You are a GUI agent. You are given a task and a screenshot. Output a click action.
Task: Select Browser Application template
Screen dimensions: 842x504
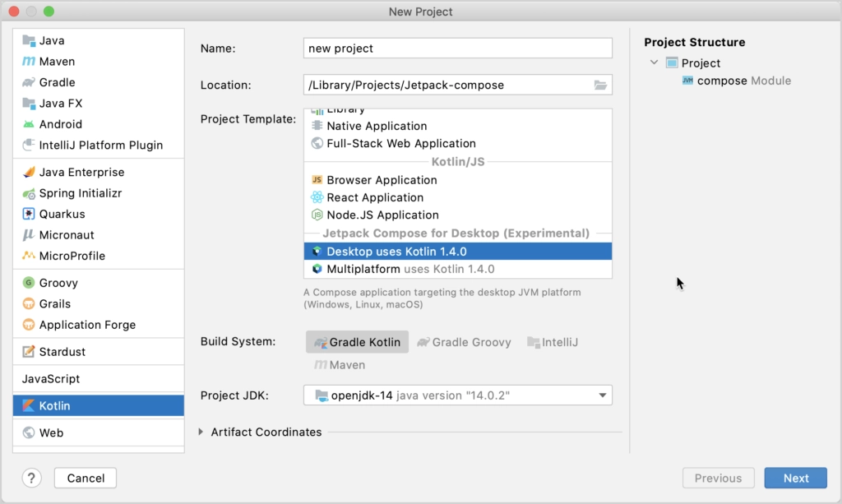pos(457,180)
